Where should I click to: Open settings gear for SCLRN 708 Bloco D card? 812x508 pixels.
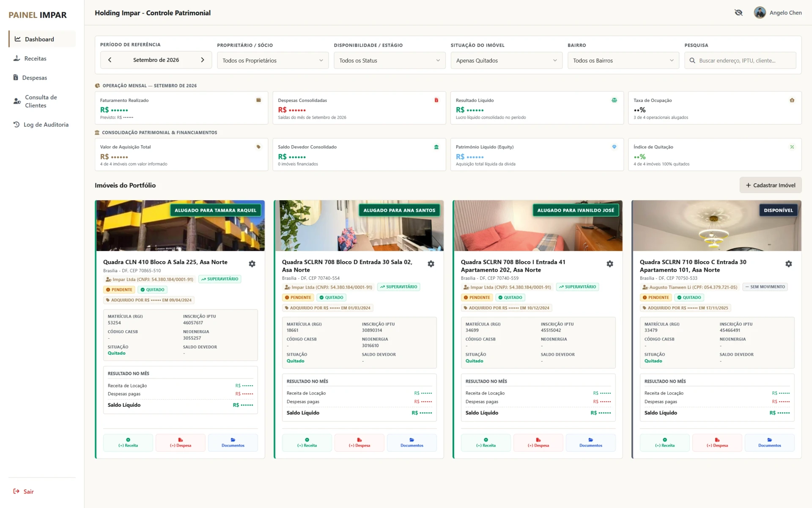click(x=431, y=264)
